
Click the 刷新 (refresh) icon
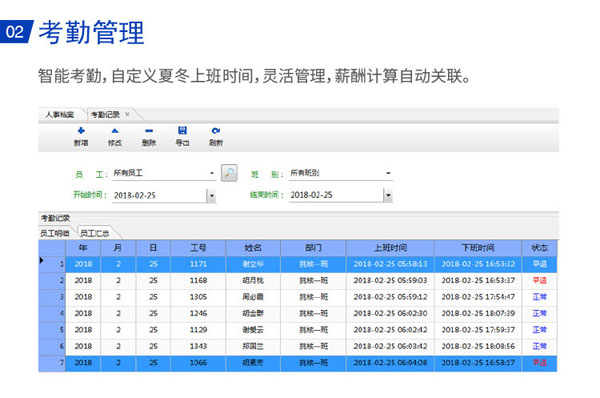click(x=216, y=131)
